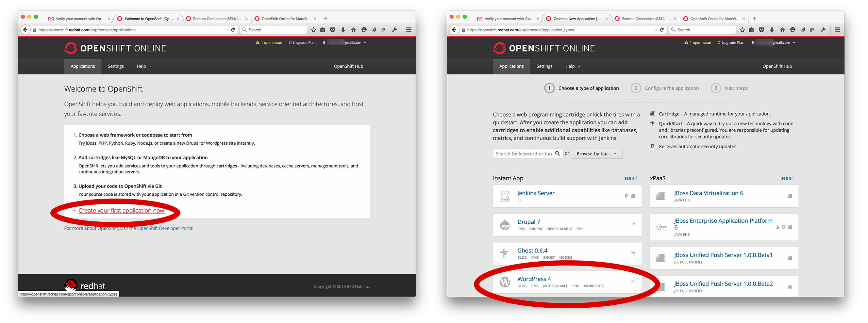Click the Jenkins Server mascot icon
Image resolution: width=868 pixels, height=323 pixels.
point(505,196)
